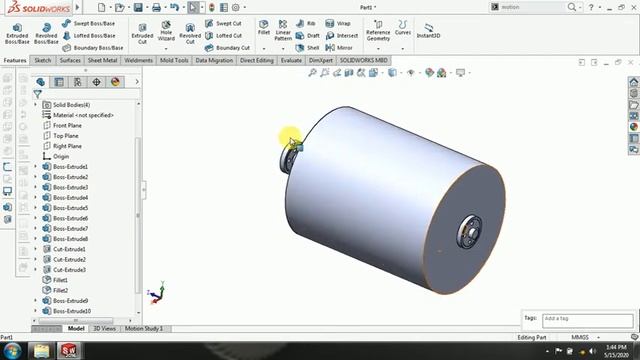This screenshot has height=360, width=640.
Task: Open Zoom to Fit in heads-up toolbar
Action: pos(312,73)
